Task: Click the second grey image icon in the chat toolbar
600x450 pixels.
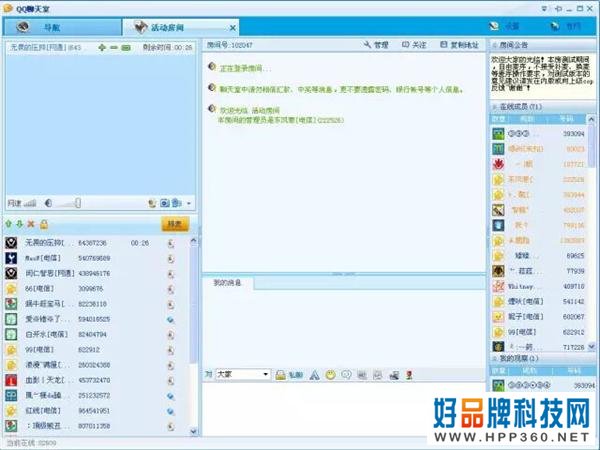Action: pos(378,375)
